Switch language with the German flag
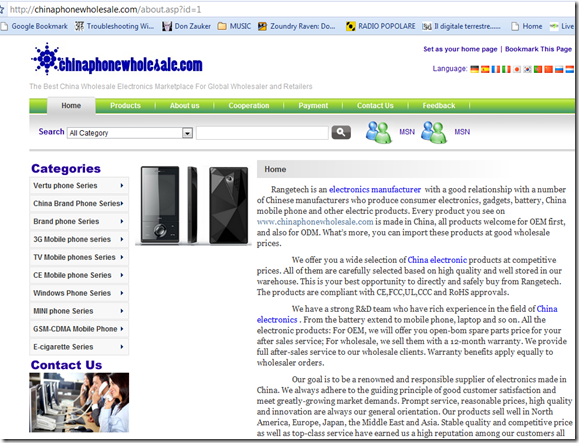This screenshot has width=579, height=443. [474, 69]
